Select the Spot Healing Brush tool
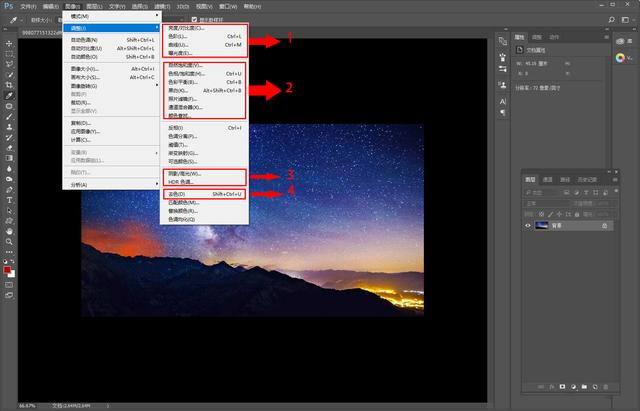Viewport: 640px width, 411px height. [9, 106]
